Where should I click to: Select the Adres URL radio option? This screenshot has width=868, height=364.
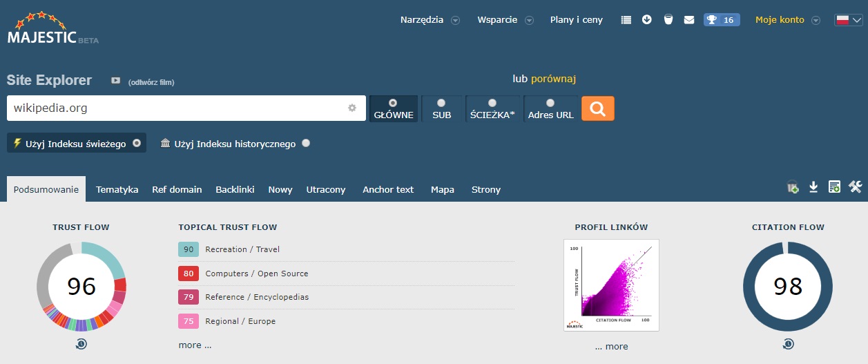(x=550, y=109)
